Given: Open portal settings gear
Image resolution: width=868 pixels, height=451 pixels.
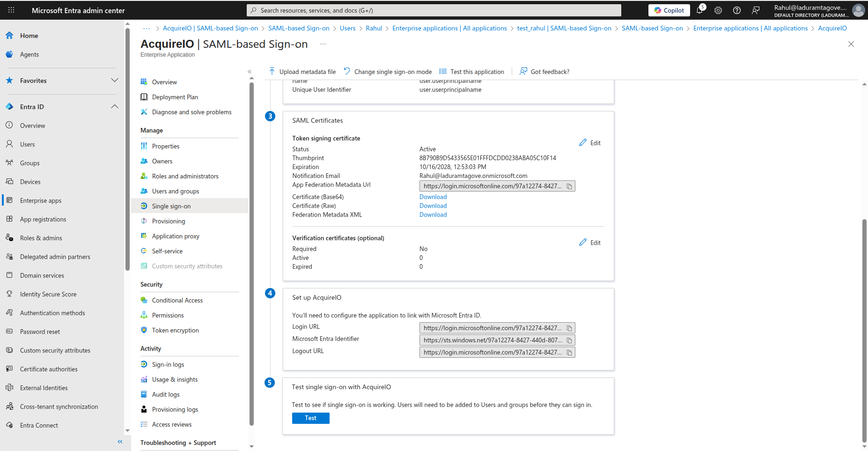Looking at the screenshot, I should (718, 10).
